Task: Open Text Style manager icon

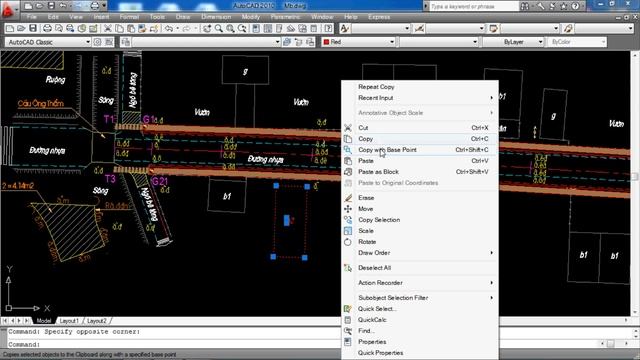Action: click(x=344, y=28)
